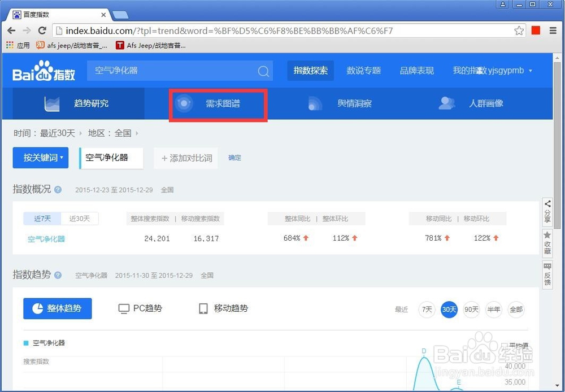Click 添加对比词 field
Viewport: 565px width, 392px height.
pos(186,158)
